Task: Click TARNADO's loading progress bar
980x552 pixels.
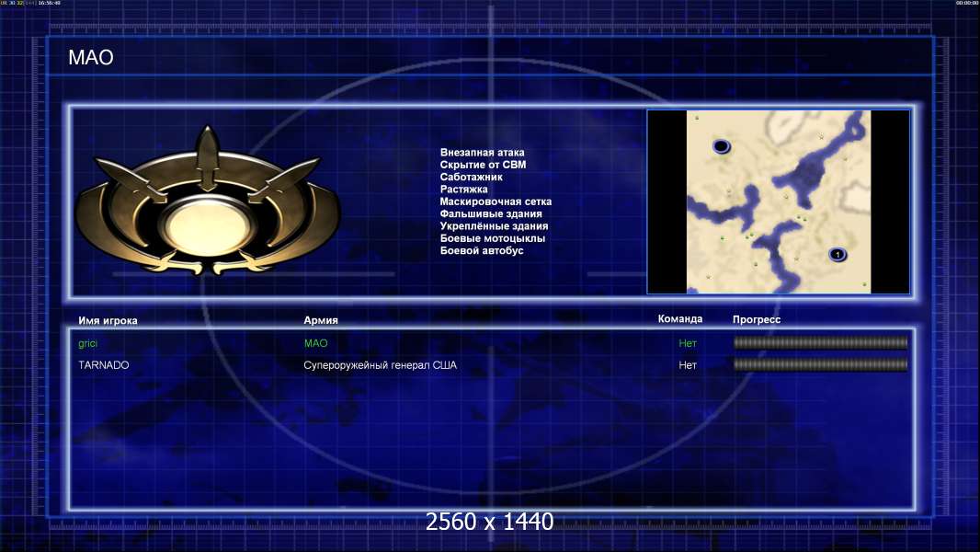Action: click(x=820, y=364)
